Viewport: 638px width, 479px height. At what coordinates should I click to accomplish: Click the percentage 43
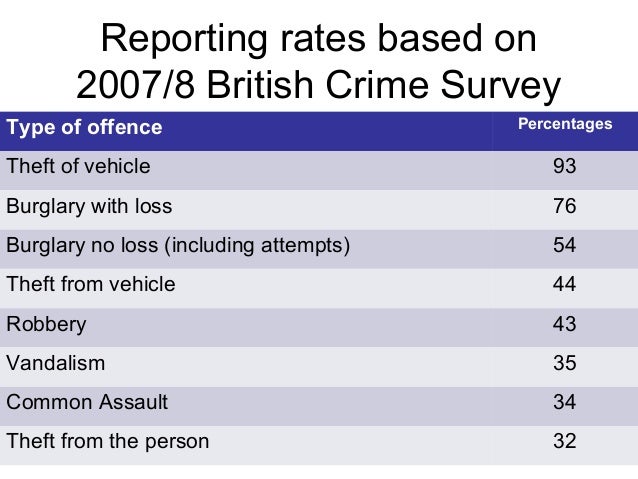(564, 324)
